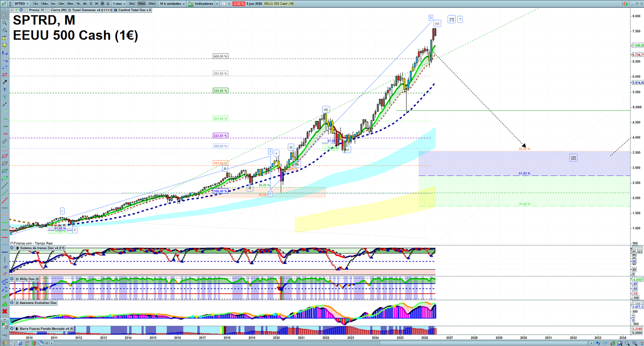Switch to the D daily timeframe
The image size is (644, 346).
point(91,4)
